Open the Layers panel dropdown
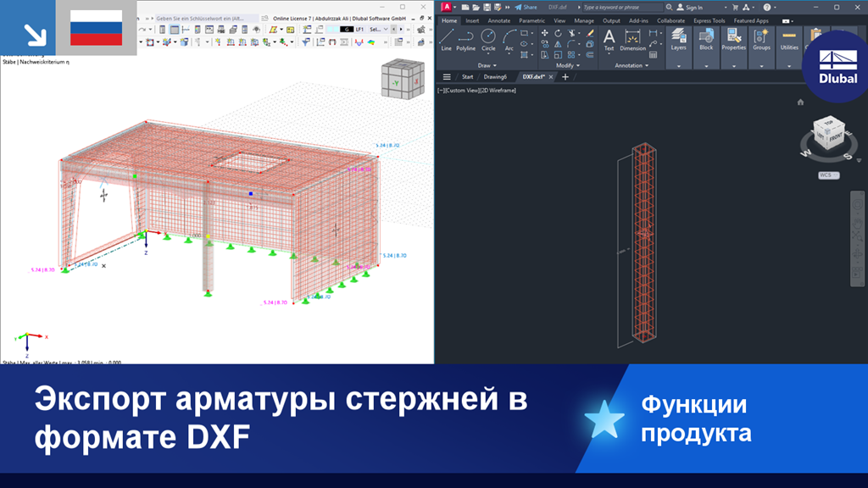The height and width of the screenshot is (488, 868). [x=679, y=66]
